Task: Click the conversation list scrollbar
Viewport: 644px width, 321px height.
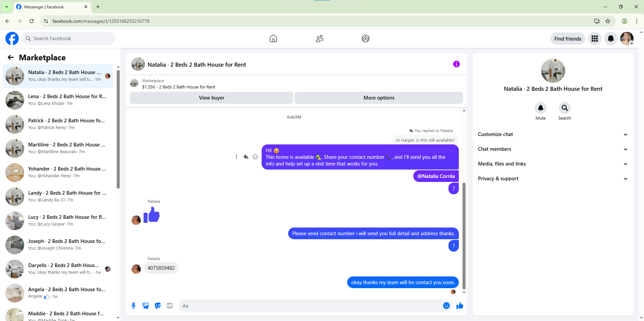Action: 118,129
